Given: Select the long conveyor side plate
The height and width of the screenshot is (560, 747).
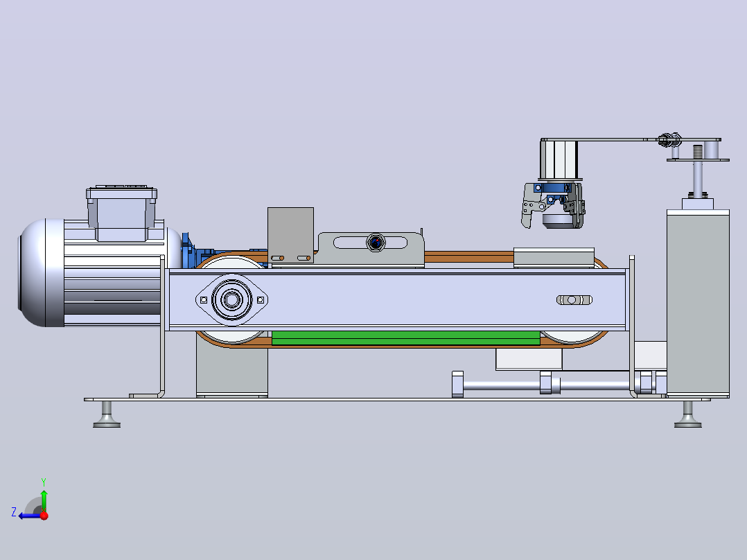Looking at the screenshot, I should (x=397, y=300).
